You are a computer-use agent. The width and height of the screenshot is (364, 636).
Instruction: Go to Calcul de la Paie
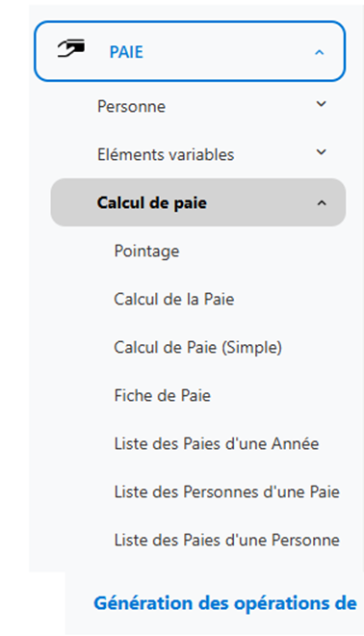[x=174, y=299]
